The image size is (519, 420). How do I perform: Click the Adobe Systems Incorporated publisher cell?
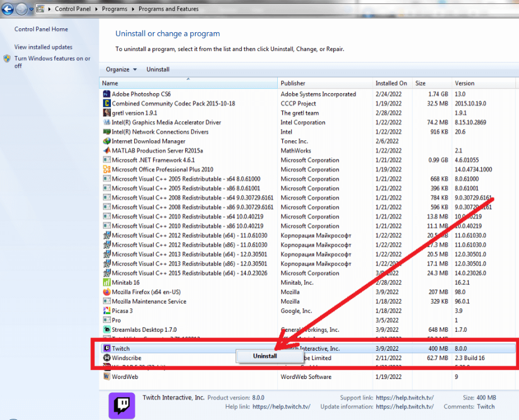tap(318, 94)
